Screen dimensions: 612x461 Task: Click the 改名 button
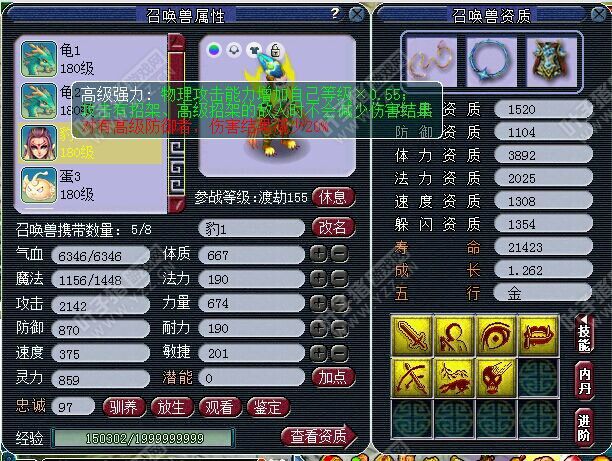(333, 227)
